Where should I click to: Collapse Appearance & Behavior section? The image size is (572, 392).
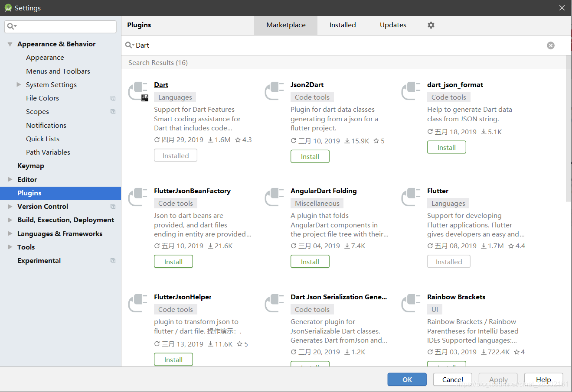(10, 44)
